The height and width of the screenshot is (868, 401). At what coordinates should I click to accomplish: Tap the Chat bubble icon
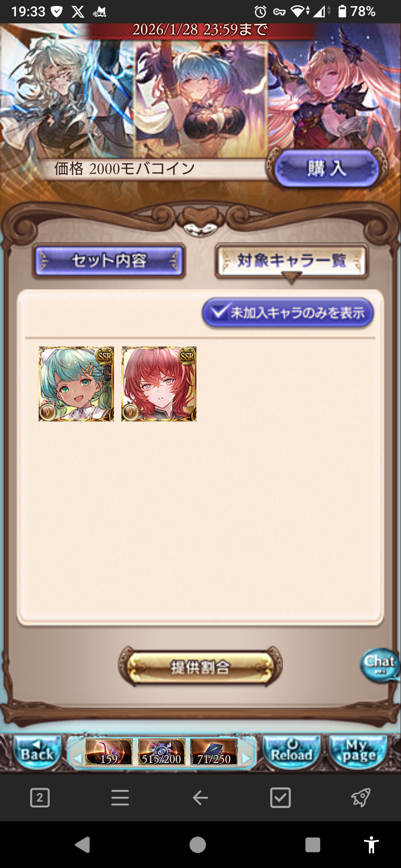point(380,665)
